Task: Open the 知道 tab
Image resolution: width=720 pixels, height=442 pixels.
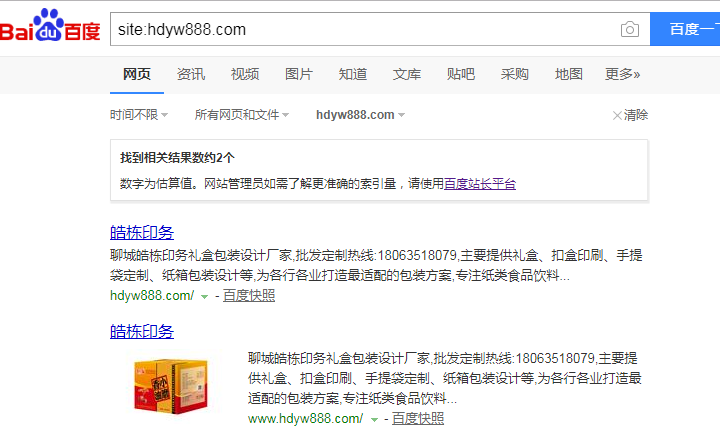Action: pos(353,74)
